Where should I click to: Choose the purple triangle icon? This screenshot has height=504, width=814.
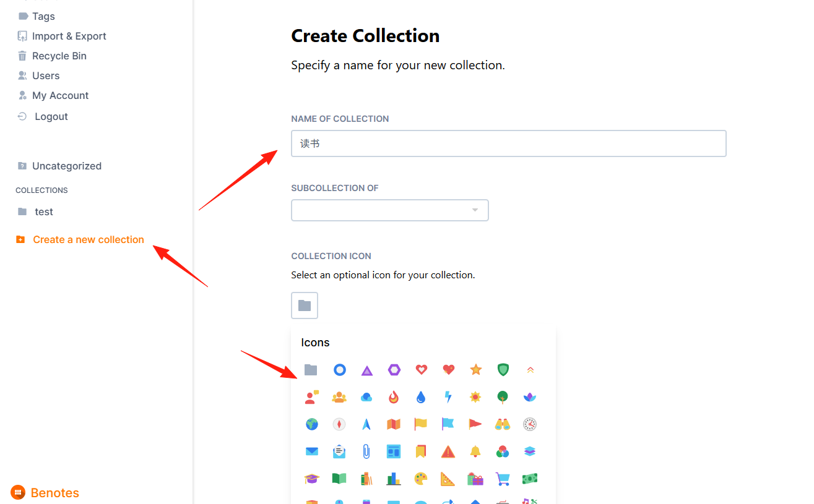[x=366, y=370]
